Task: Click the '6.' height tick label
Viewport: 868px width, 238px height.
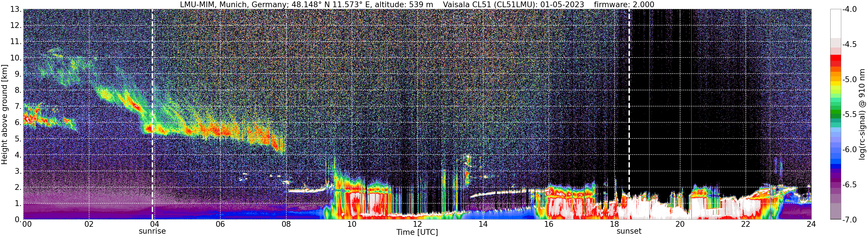Action: pos(18,123)
